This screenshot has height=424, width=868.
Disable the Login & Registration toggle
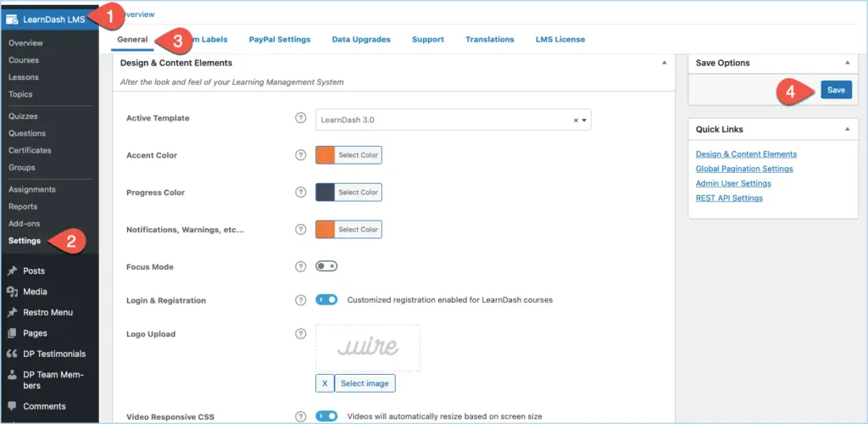click(x=326, y=299)
